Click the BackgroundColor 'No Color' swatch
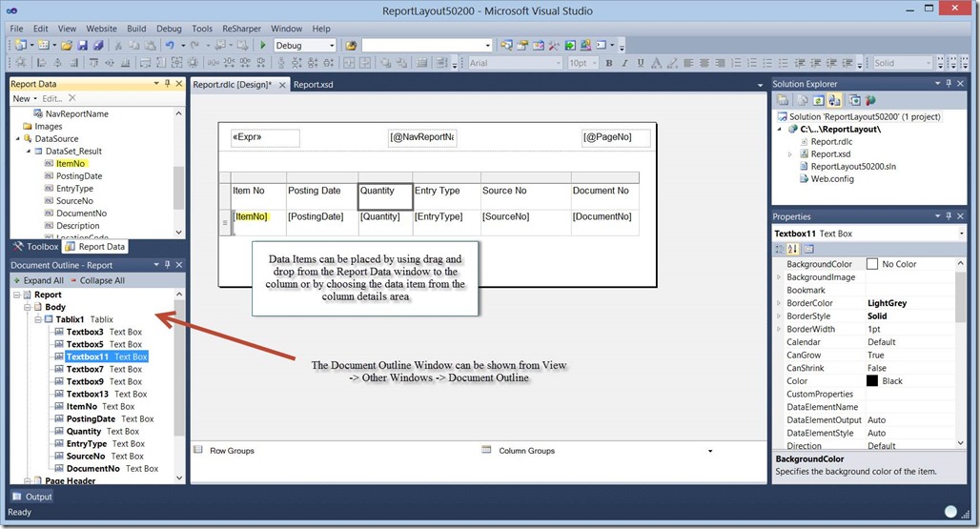Screen dimensions: 980x529 pyautogui.click(x=872, y=264)
